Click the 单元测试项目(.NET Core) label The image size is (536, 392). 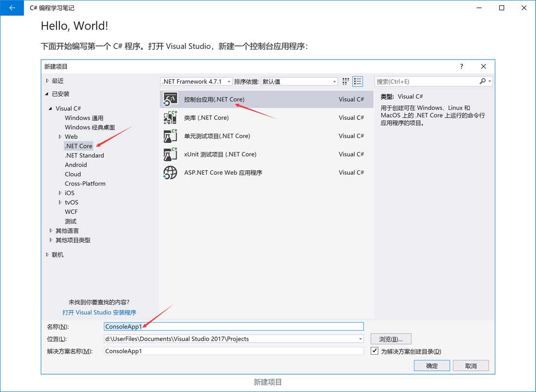click(x=217, y=136)
